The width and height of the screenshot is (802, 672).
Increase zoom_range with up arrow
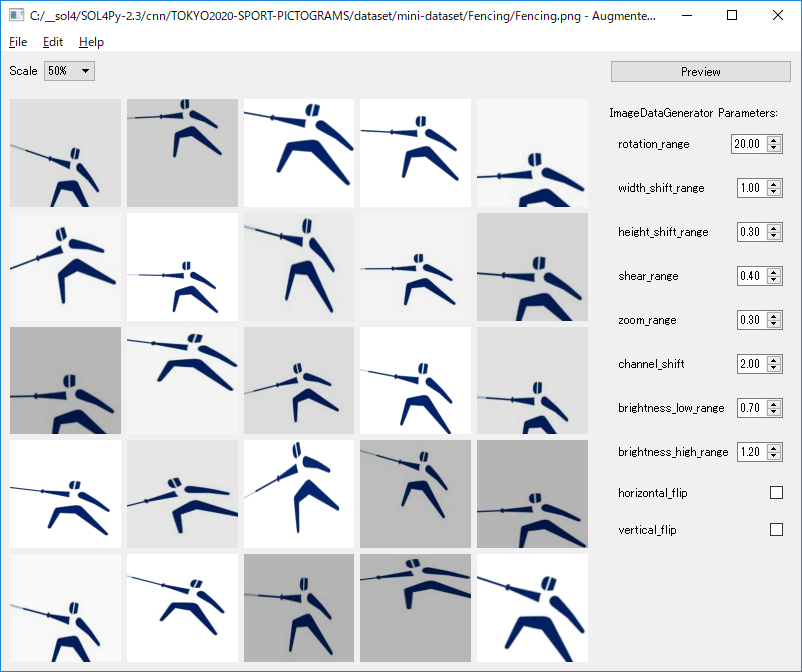(774, 316)
